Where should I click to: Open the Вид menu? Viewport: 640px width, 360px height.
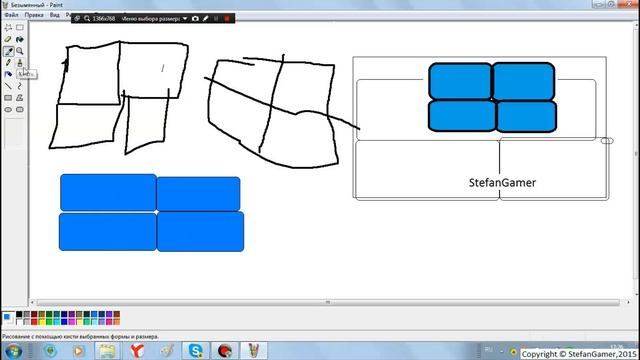point(54,15)
